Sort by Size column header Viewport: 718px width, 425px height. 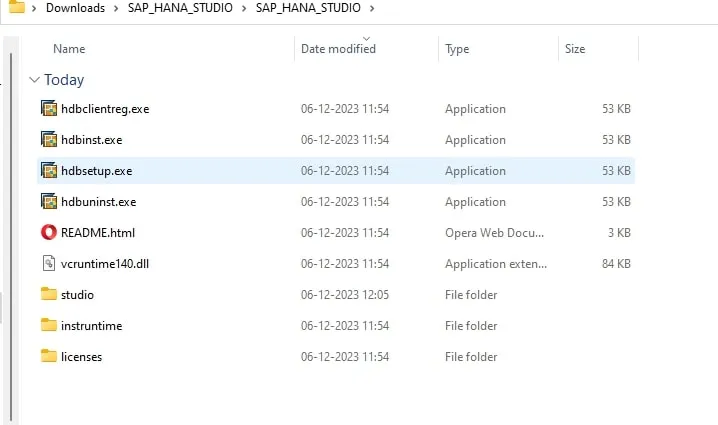tap(575, 49)
